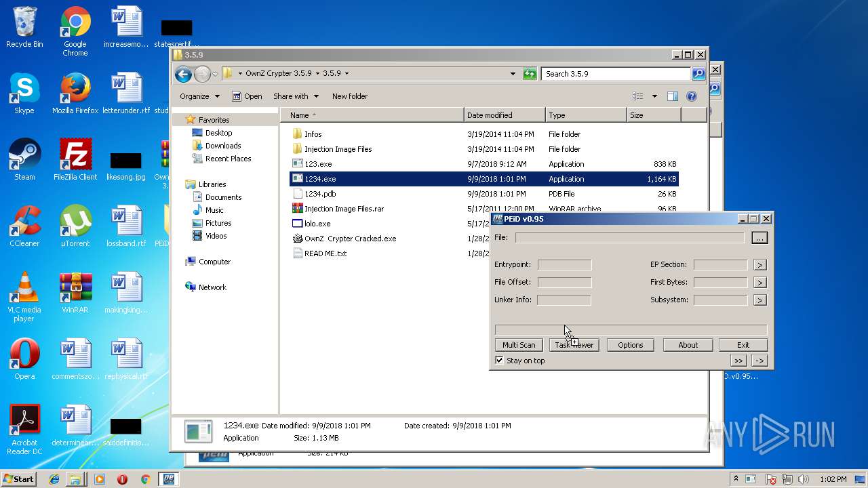Click the Explorer Forward navigation arrow
The image size is (868, 488).
coord(202,74)
